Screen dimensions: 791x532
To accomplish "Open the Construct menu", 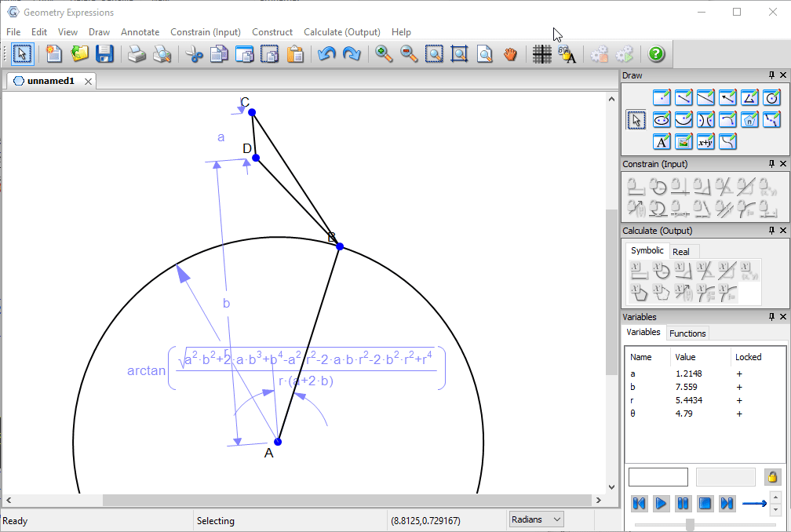I will (272, 31).
